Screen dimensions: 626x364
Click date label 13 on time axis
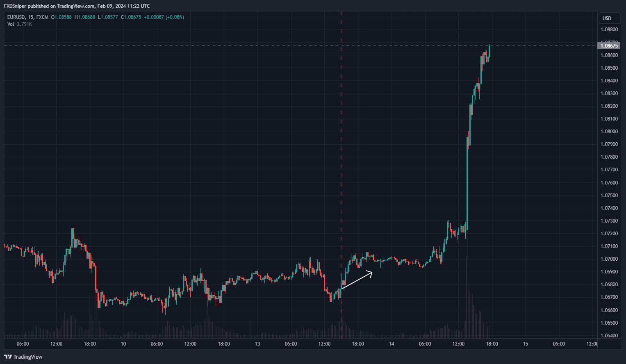click(x=257, y=344)
